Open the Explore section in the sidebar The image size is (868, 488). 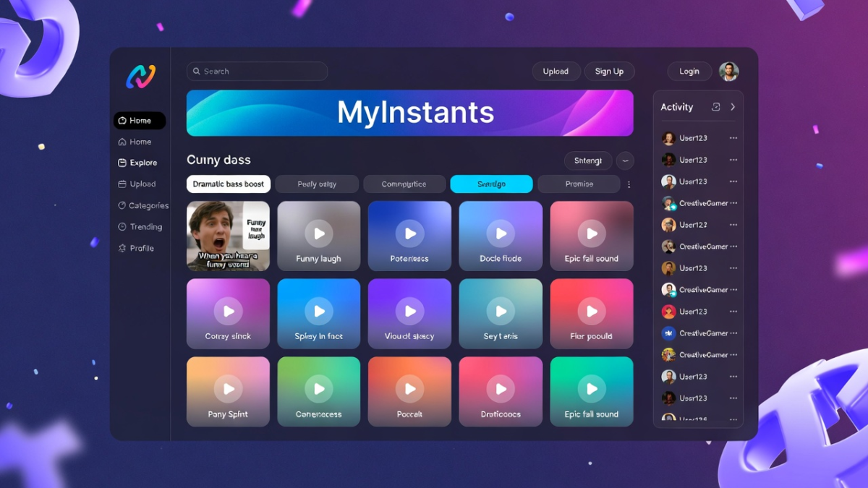coord(138,162)
